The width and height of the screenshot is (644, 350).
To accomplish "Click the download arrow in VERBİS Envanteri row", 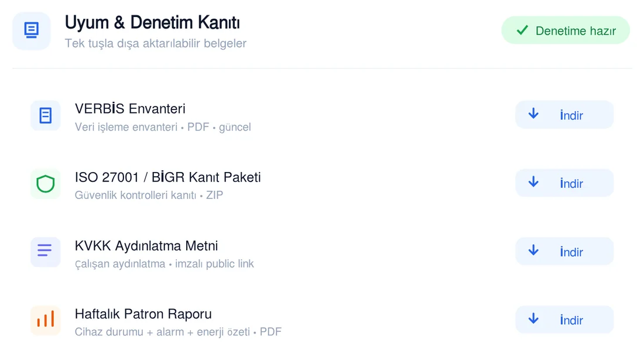I will (x=533, y=114).
